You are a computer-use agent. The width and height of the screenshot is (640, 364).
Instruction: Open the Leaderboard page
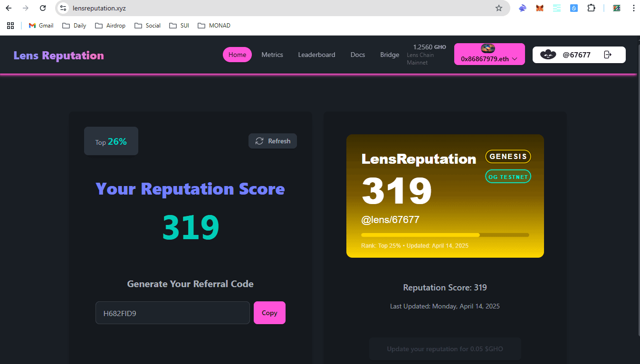pyautogui.click(x=316, y=55)
